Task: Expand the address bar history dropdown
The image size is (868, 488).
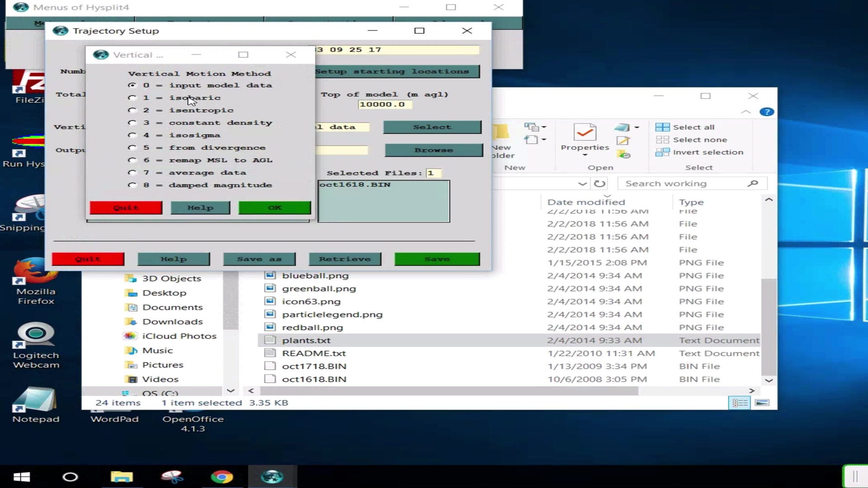Action: (582, 183)
